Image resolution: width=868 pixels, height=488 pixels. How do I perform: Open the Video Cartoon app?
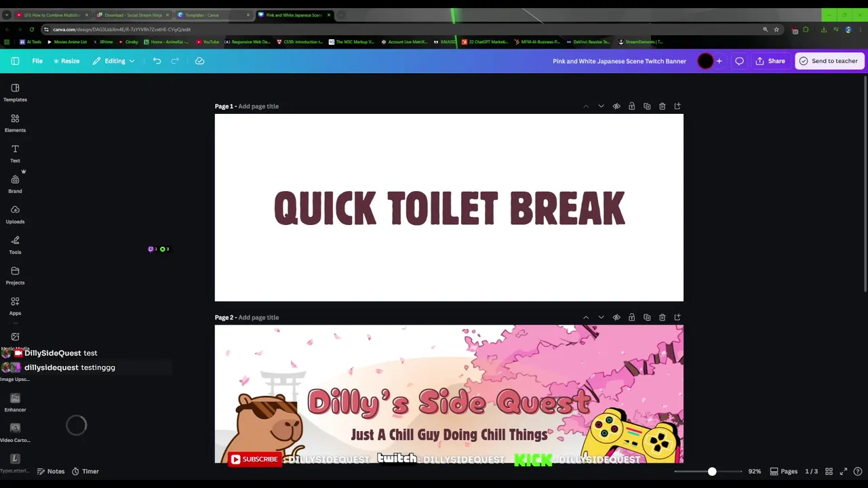click(x=15, y=432)
